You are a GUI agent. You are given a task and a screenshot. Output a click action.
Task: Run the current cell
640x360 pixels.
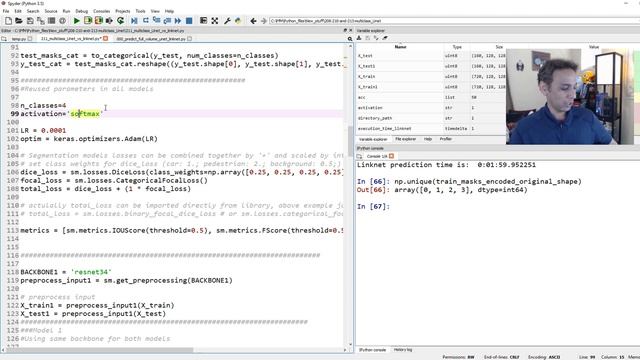[x=87, y=20]
